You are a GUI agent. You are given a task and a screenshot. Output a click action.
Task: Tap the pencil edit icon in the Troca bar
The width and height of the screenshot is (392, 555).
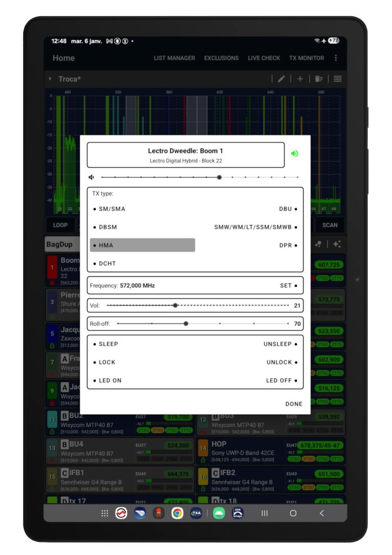[x=281, y=79]
